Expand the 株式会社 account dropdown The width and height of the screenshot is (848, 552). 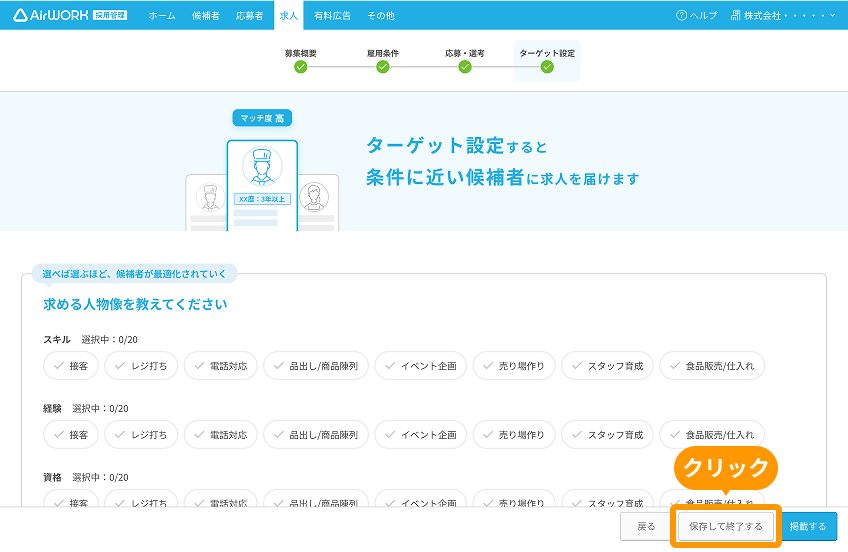[783, 15]
